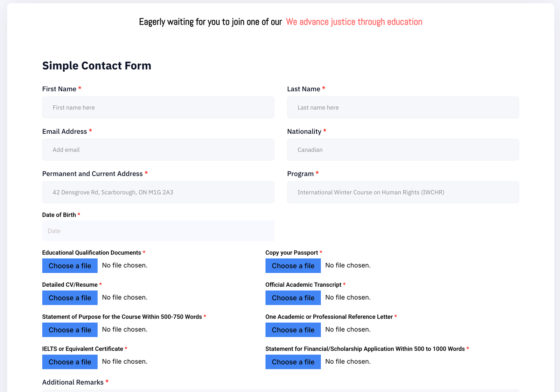Click the First Name input field
The width and height of the screenshot is (560, 392).
coord(158,107)
